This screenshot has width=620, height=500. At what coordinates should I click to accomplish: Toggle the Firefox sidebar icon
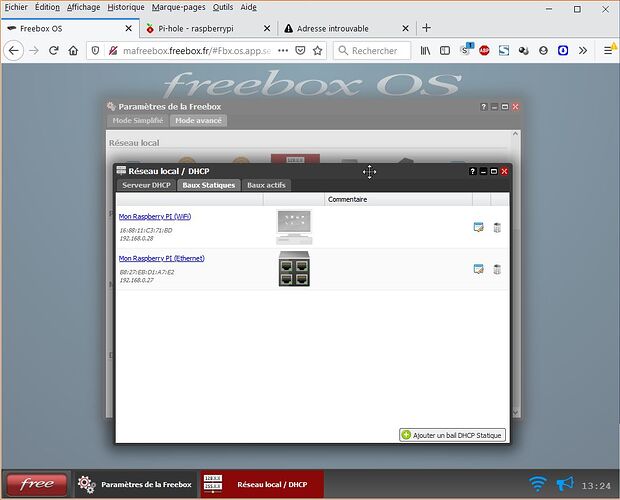tap(445, 51)
